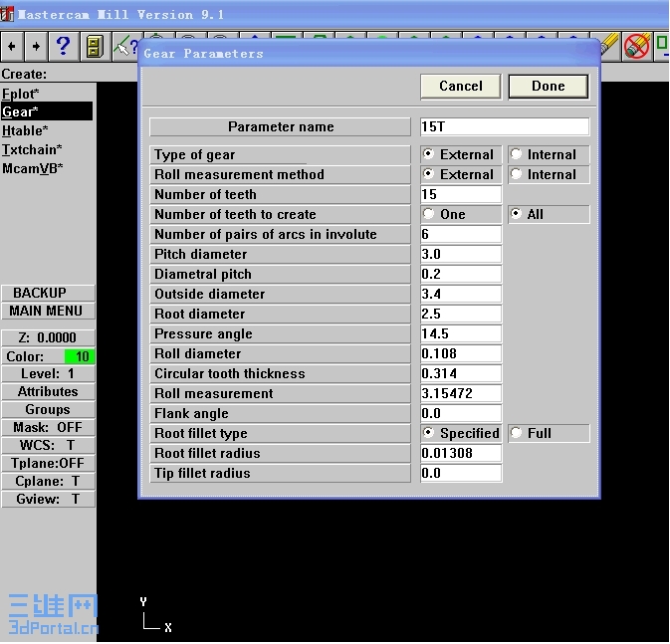
Task: Select One for number of teeth to create
Action: pos(461,214)
